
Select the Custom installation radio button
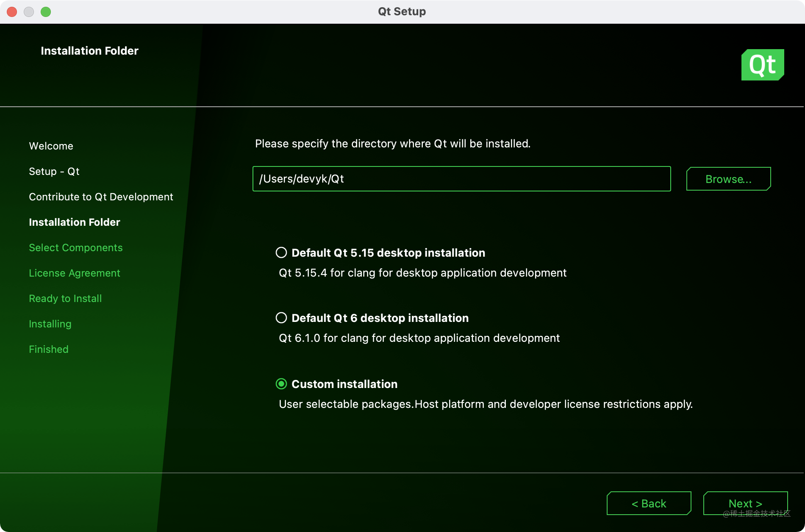click(281, 384)
